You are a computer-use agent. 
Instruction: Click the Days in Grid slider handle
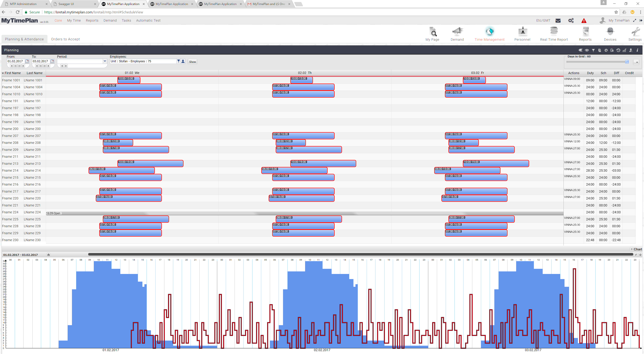coord(627,62)
